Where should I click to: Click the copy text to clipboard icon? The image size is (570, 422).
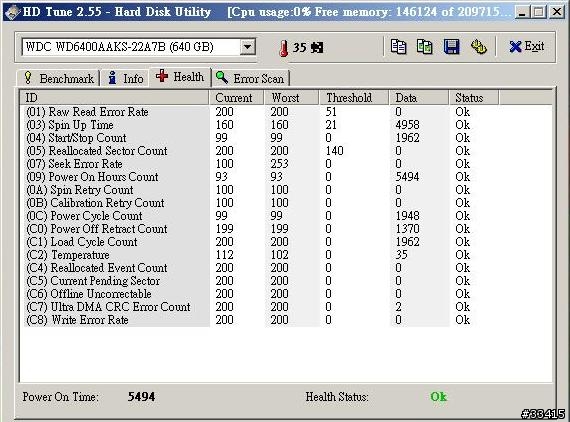pyautogui.click(x=398, y=47)
